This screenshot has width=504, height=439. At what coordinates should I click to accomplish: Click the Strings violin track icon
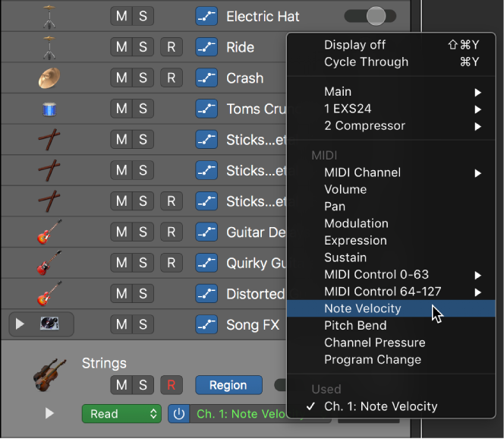click(x=50, y=374)
